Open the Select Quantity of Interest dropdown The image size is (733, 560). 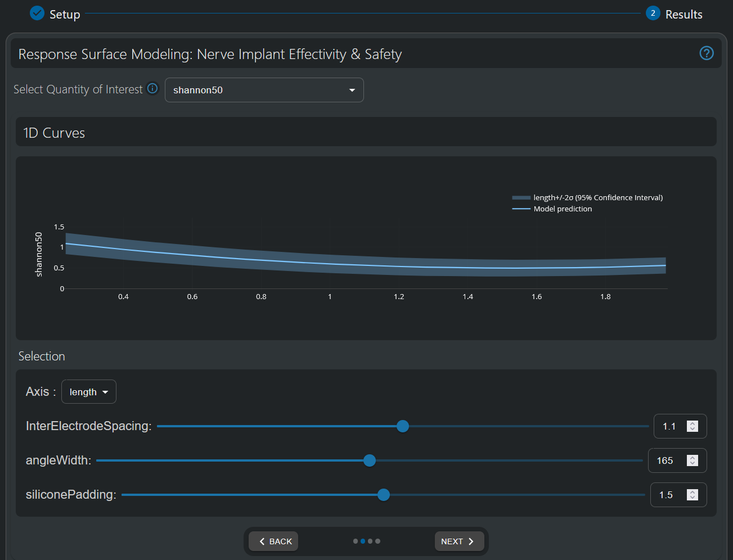pos(264,90)
